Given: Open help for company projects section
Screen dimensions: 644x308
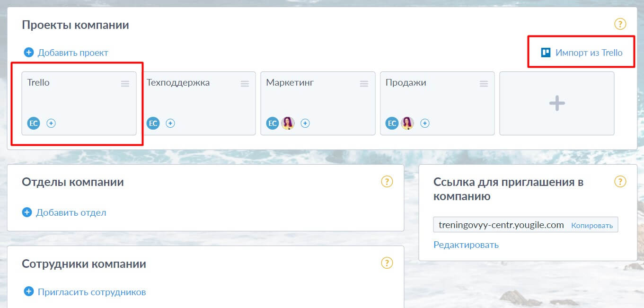Looking at the screenshot, I should point(620,24).
